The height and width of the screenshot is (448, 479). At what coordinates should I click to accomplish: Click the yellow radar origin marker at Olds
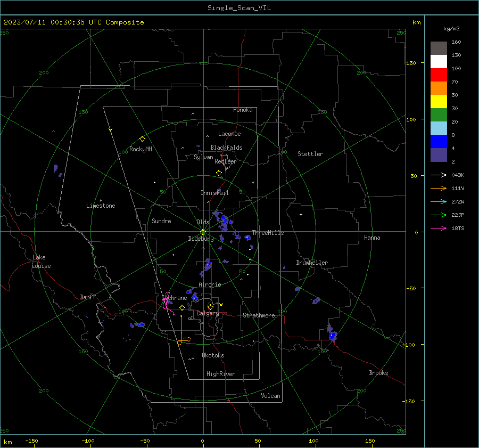pyautogui.click(x=203, y=232)
